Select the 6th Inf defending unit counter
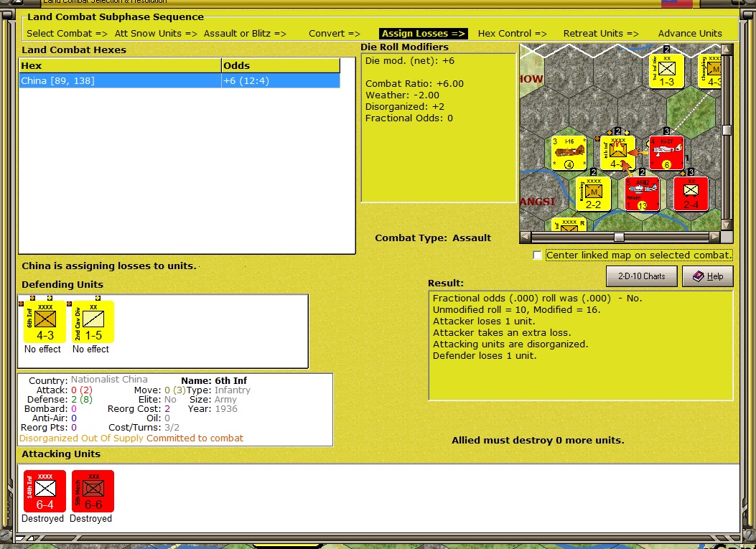The width and height of the screenshot is (756, 549). click(x=45, y=322)
